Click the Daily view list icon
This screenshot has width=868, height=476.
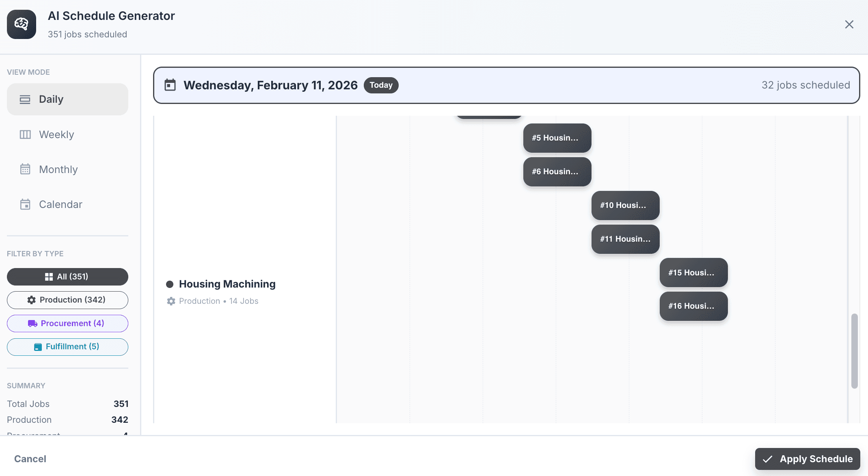pyautogui.click(x=25, y=100)
